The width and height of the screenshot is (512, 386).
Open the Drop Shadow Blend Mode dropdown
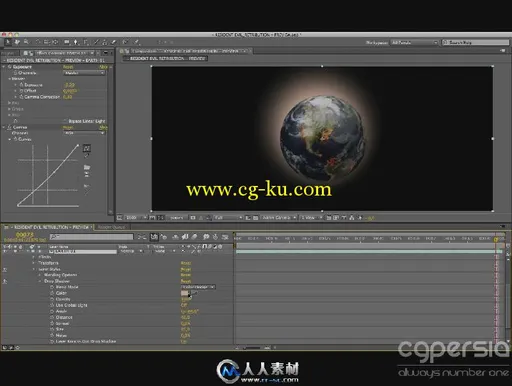pos(198,287)
